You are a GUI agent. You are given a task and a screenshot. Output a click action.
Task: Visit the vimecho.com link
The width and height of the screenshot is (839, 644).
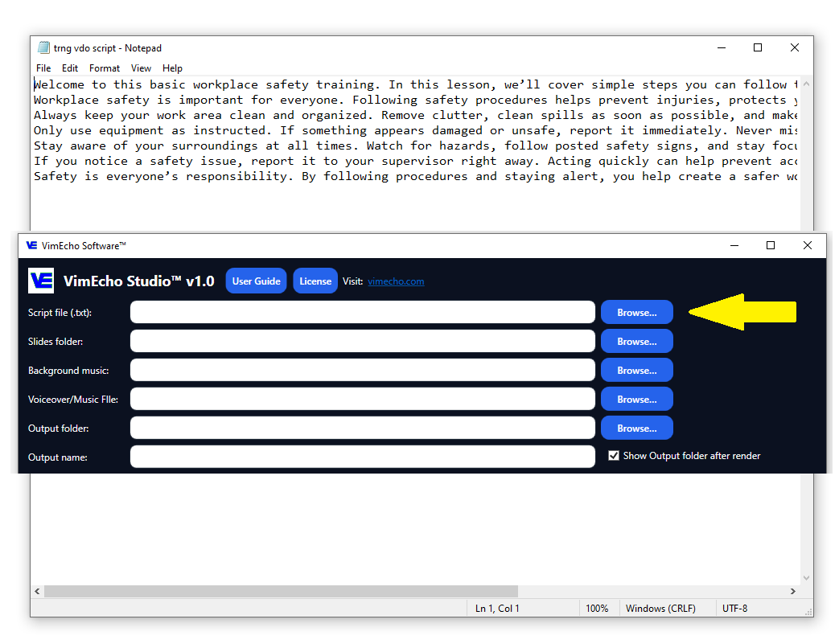coord(396,281)
